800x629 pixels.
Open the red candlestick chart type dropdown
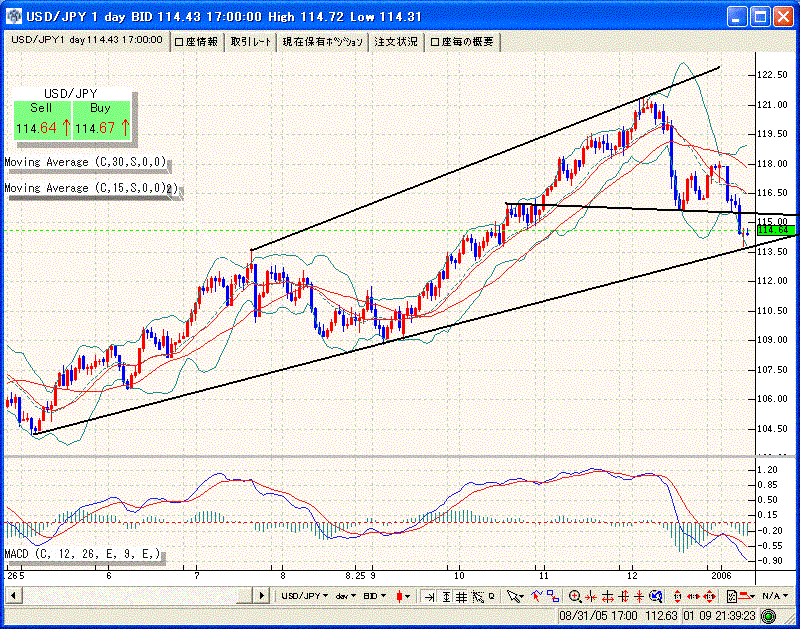(403, 596)
